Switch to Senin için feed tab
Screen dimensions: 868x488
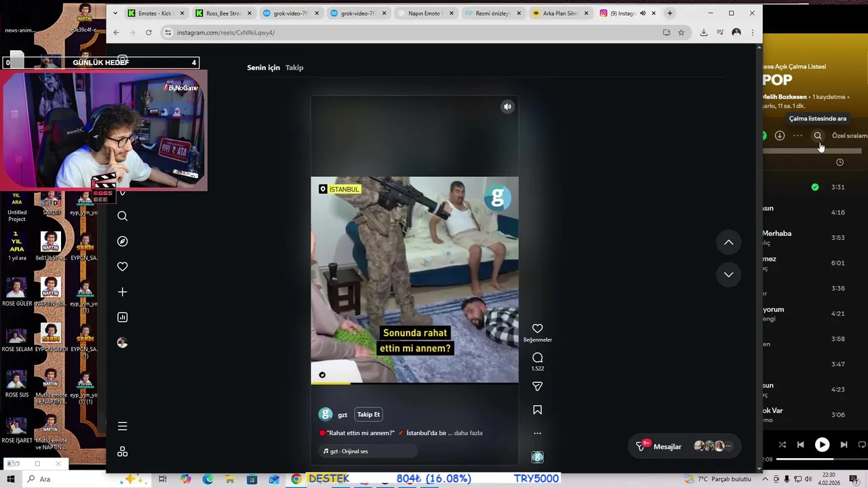263,68
